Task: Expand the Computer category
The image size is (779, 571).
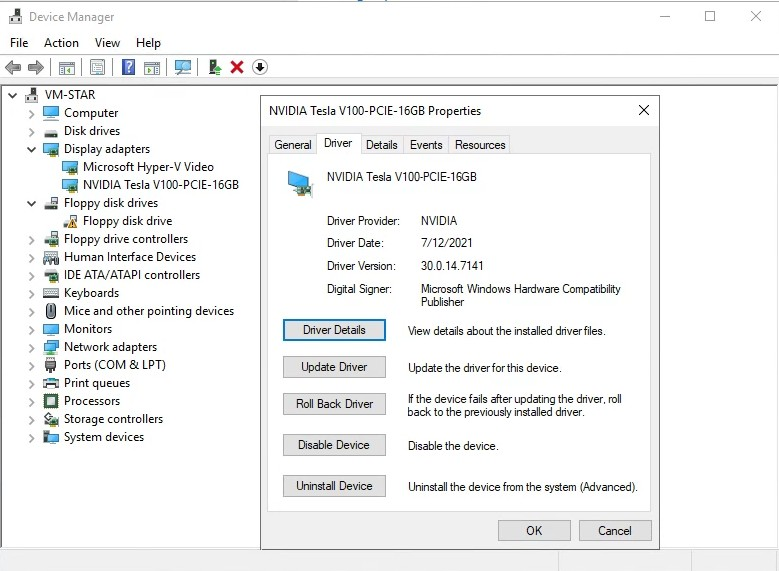Action: pyautogui.click(x=31, y=114)
